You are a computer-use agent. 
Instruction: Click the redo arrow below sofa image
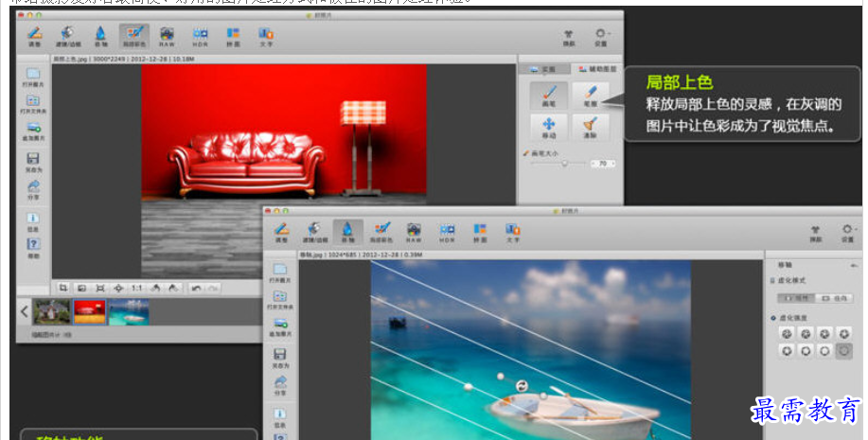coord(213,289)
